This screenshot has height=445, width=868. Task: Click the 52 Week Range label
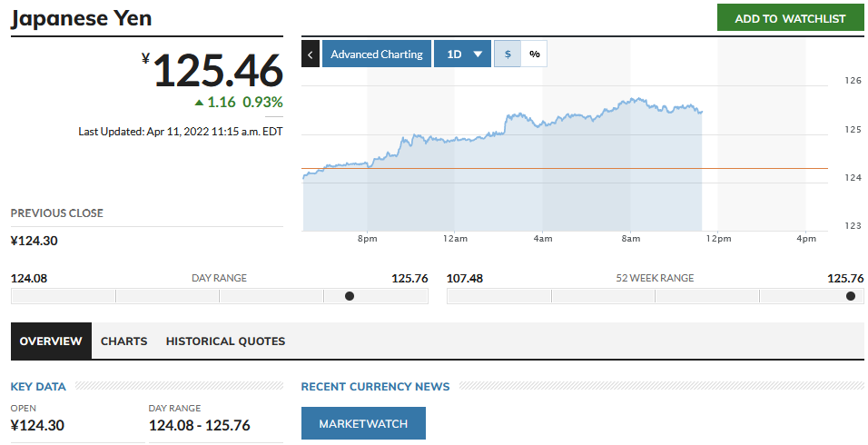(655, 278)
